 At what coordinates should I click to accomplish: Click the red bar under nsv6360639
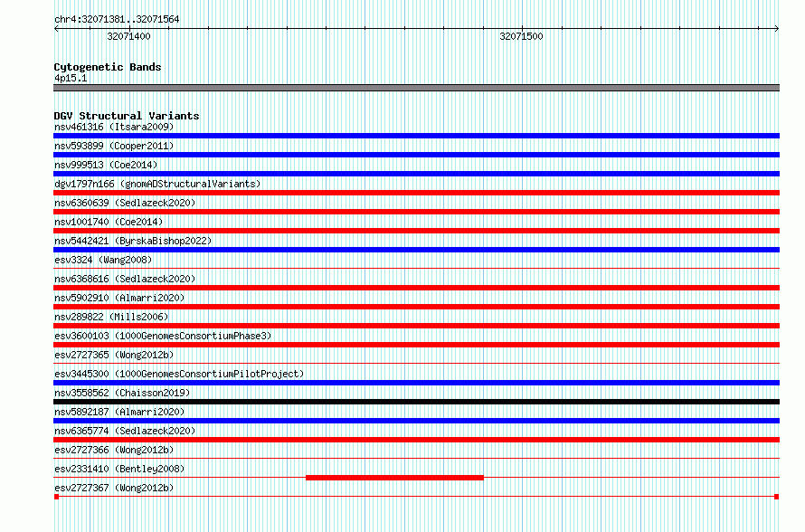(x=416, y=212)
